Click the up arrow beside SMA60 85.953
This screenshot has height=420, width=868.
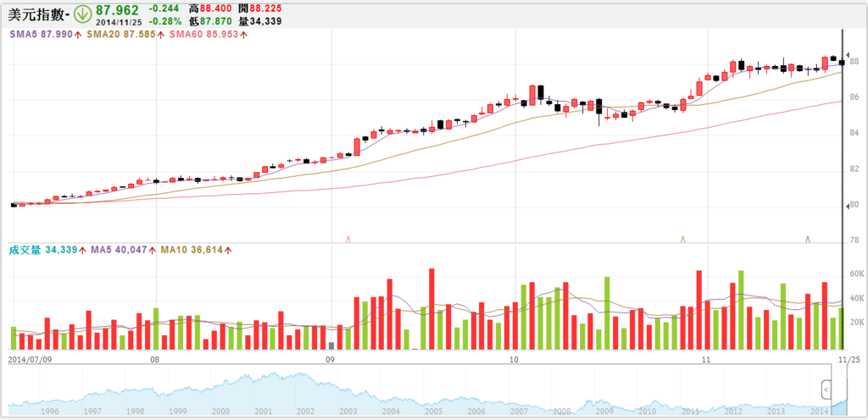click(243, 34)
